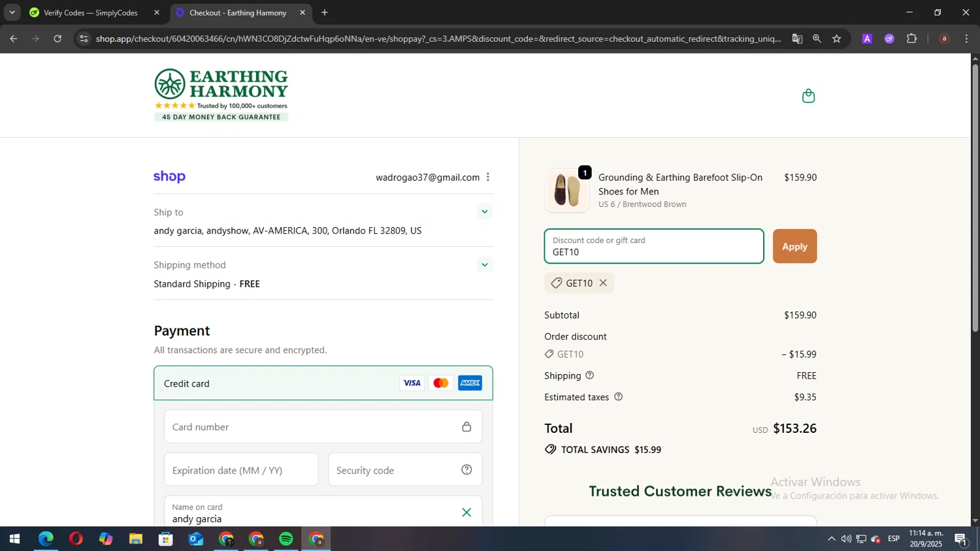Screen dimensions: 980x551
Task: Expand the Shipping method section
Action: coord(484,264)
